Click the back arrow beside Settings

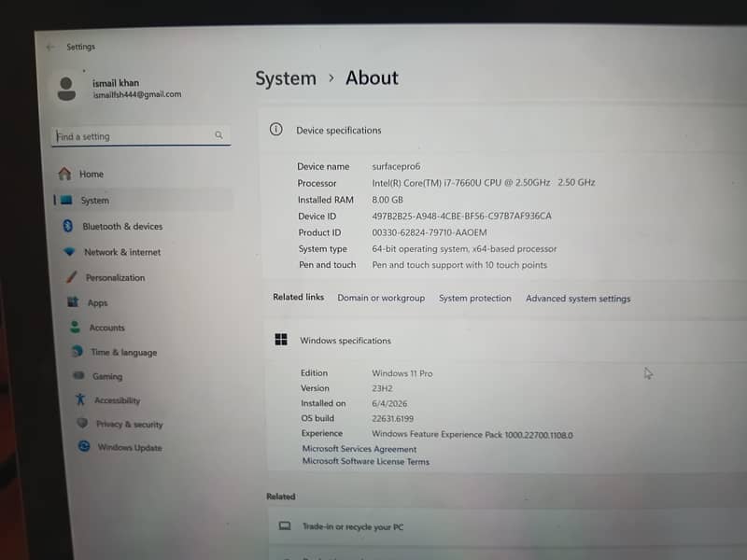point(50,47)
